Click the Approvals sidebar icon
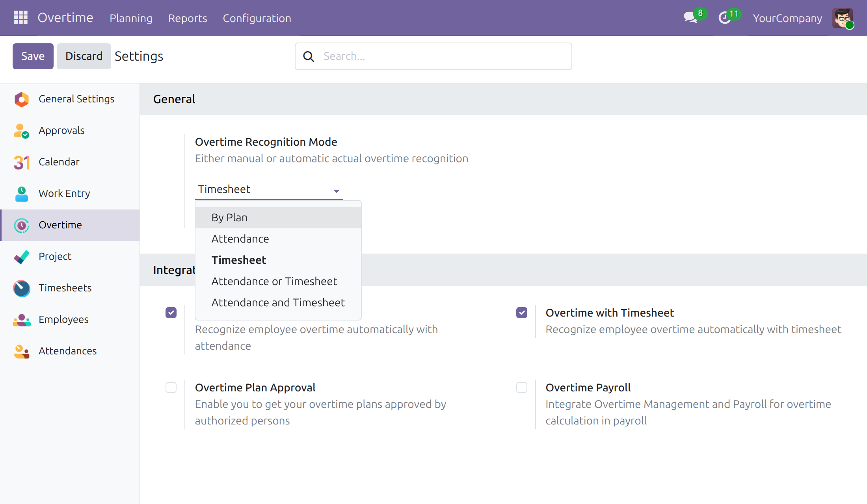 [x=21, y=131]
